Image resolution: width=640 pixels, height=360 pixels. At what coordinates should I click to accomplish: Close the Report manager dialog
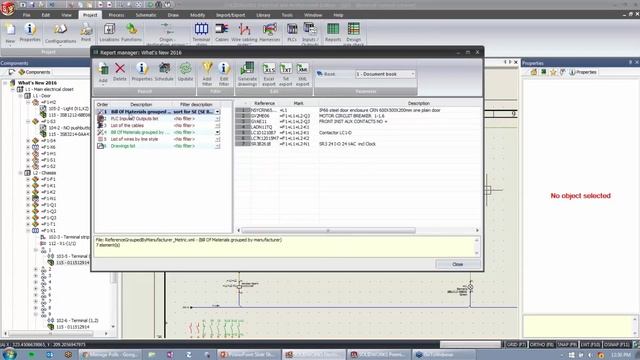(x=457, y=264)
